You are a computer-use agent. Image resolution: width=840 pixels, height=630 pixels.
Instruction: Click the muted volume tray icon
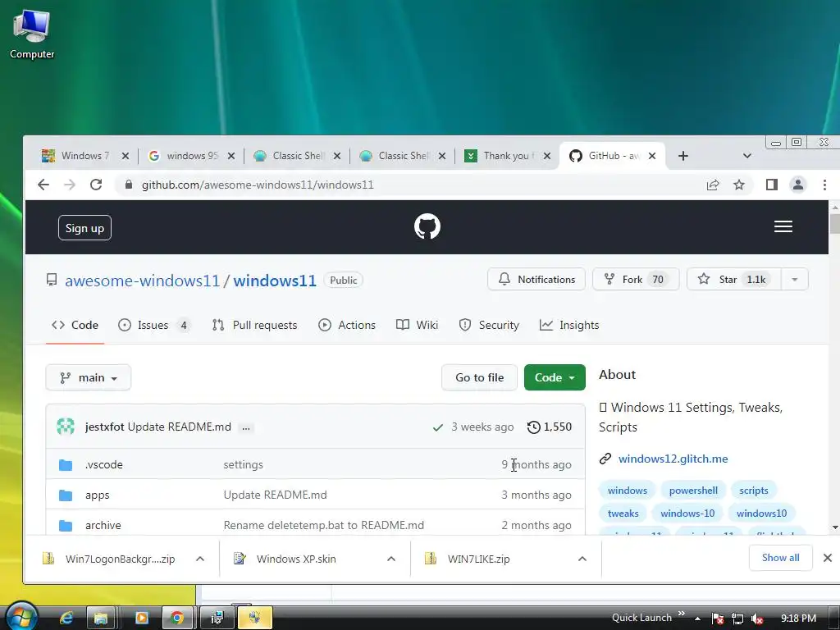pyautogui.click(x=757, y=619)
